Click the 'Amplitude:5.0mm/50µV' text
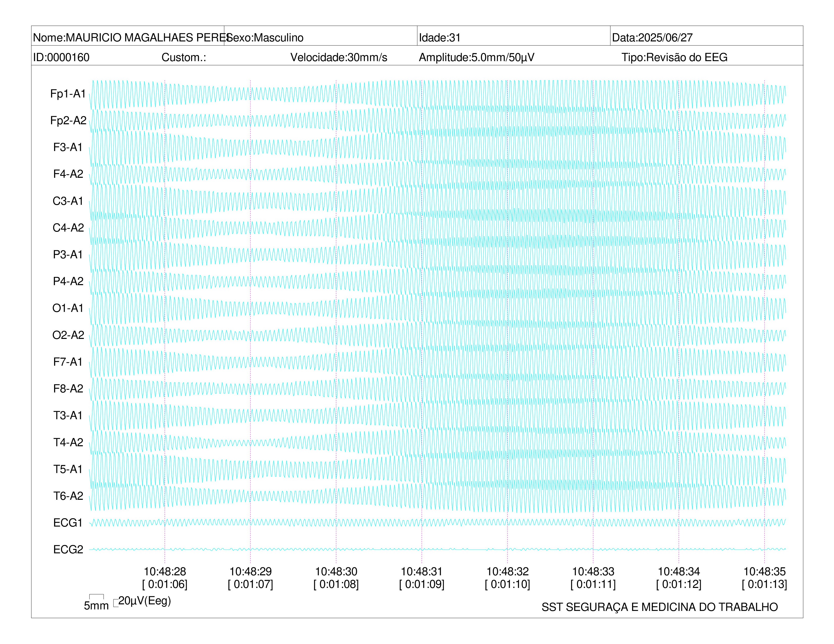 click(x=477, y=57)
